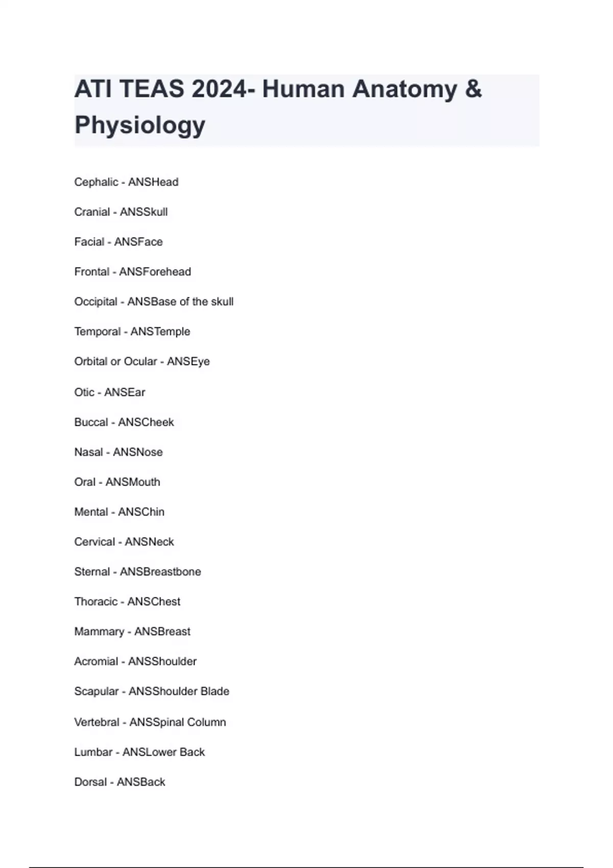Click the 'Orbital or Ocular - ANSEye' line

(142, 361)
